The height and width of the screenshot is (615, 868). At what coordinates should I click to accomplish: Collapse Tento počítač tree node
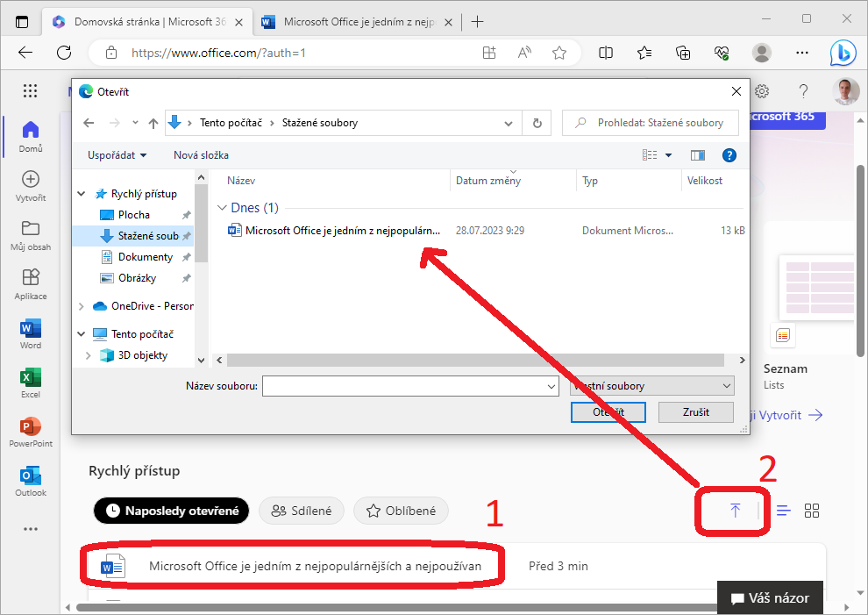(x=82, y=333)
